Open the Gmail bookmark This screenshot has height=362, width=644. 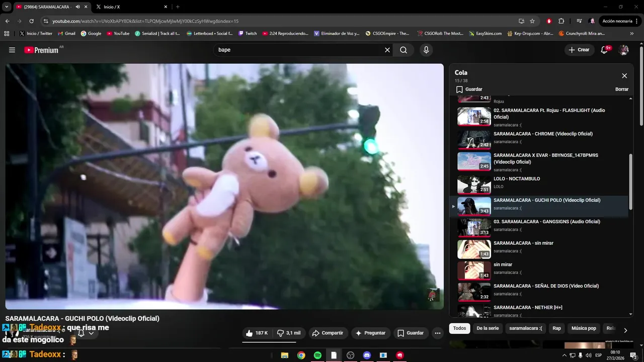coord(66,33)
